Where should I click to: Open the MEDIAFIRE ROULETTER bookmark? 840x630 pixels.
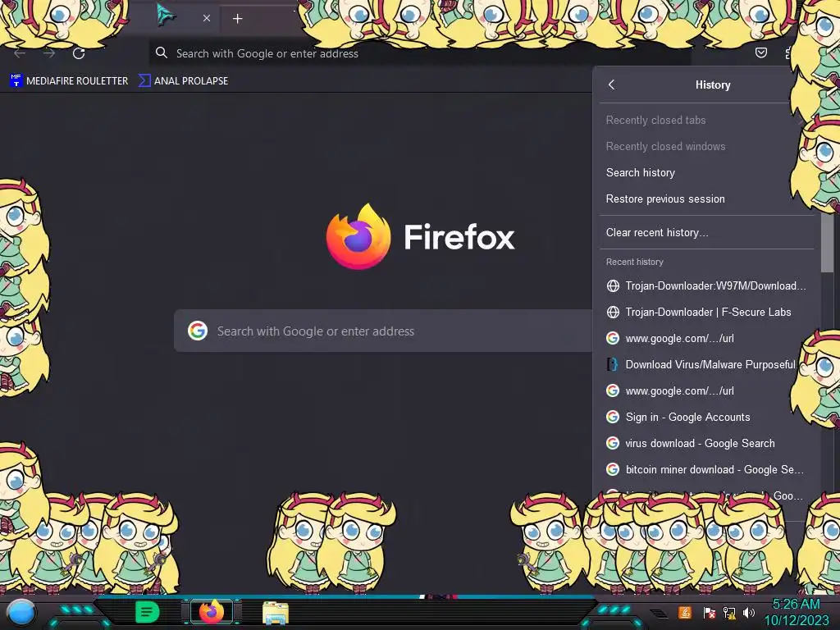point(69,81)
